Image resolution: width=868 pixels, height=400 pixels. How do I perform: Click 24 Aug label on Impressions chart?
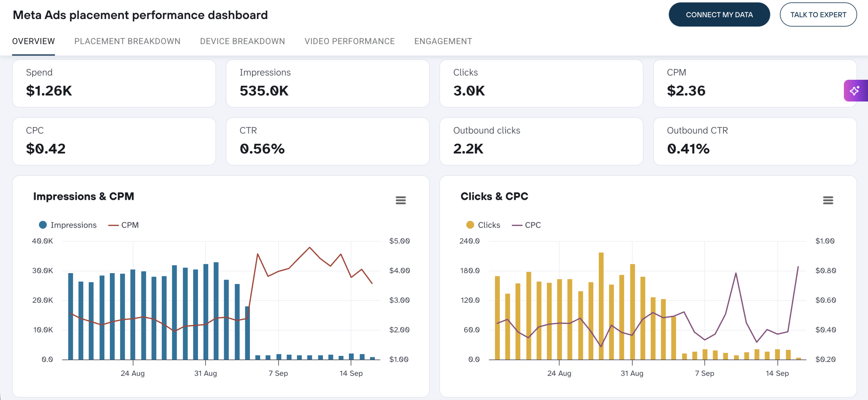click(x=133, y=373)
